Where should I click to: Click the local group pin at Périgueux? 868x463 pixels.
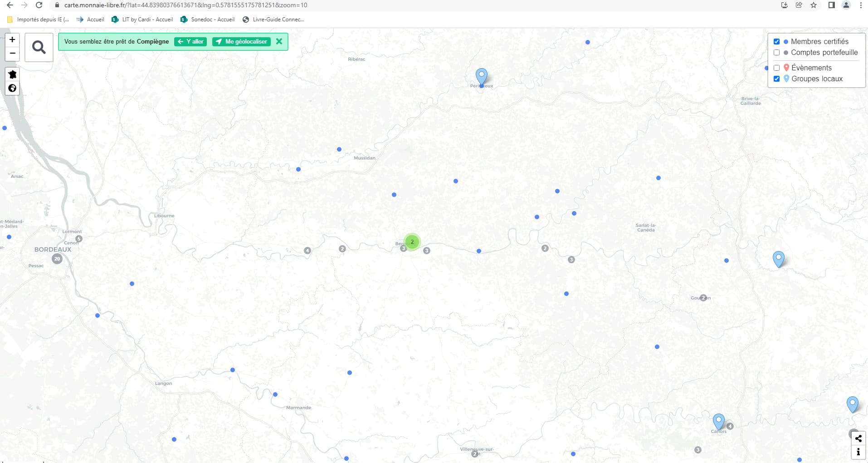pyautogui.click(x=481, y=76)
